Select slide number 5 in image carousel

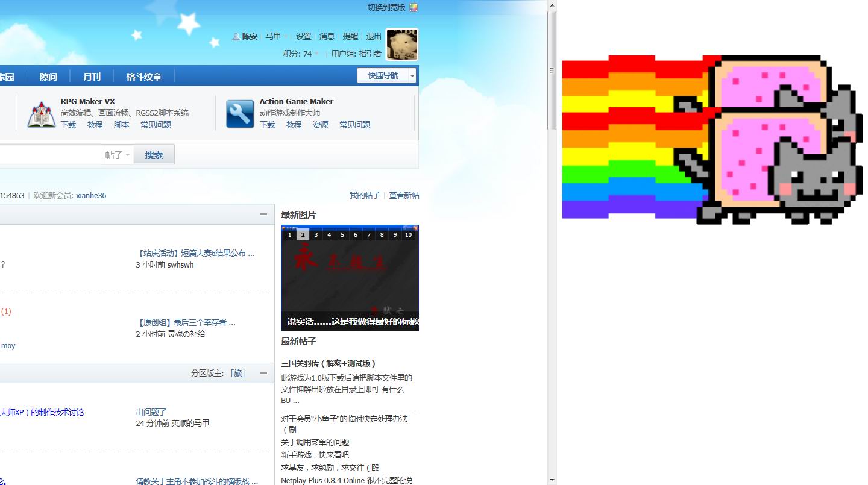click(342, 234)
